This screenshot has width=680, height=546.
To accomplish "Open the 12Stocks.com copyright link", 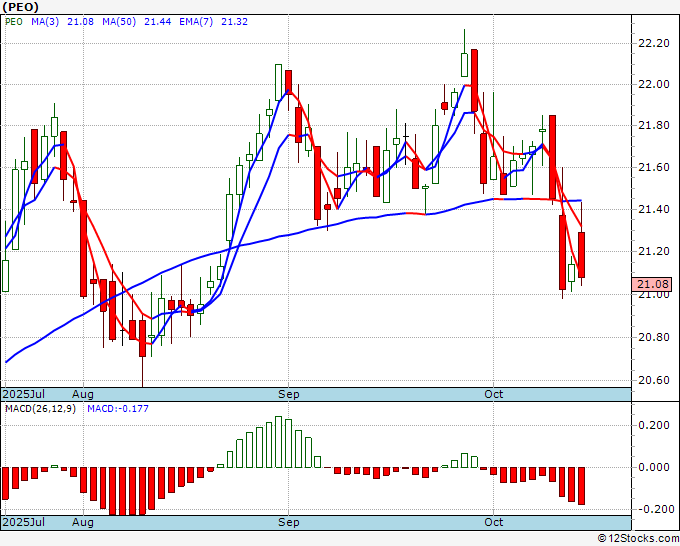I will point(638,539).
